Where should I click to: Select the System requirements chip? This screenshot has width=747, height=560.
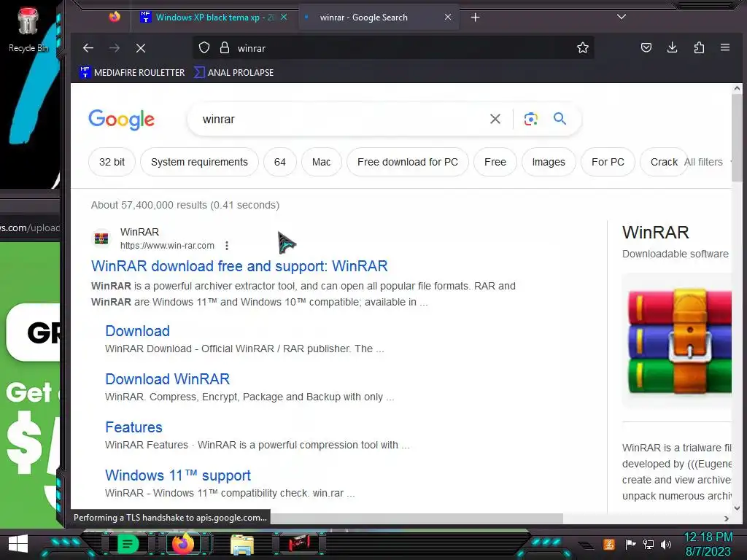(199, 162)
